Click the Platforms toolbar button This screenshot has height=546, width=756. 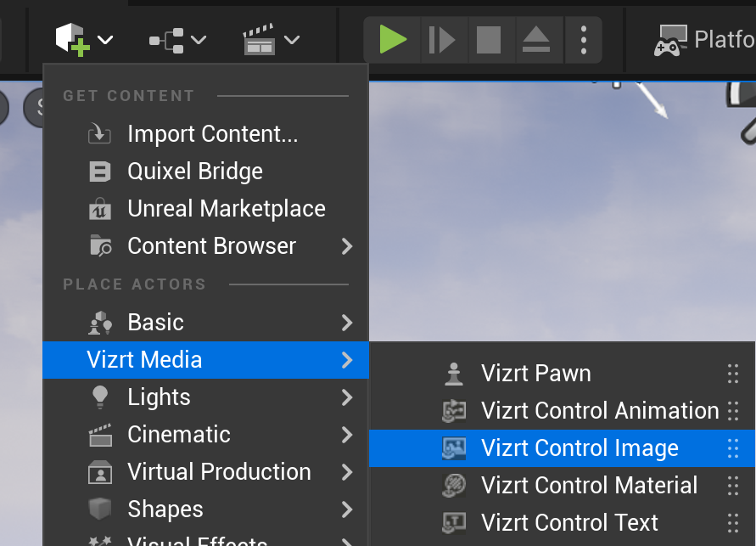coord(704,40)
